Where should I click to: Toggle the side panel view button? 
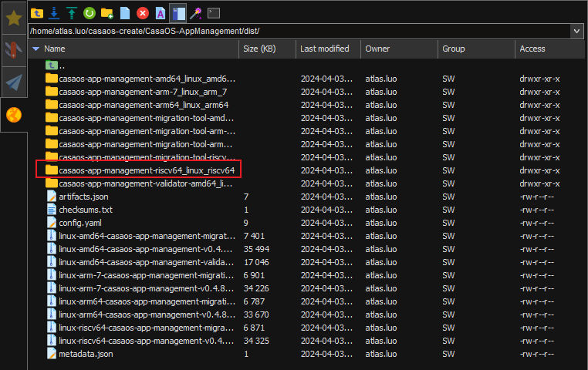click(178, 13)
